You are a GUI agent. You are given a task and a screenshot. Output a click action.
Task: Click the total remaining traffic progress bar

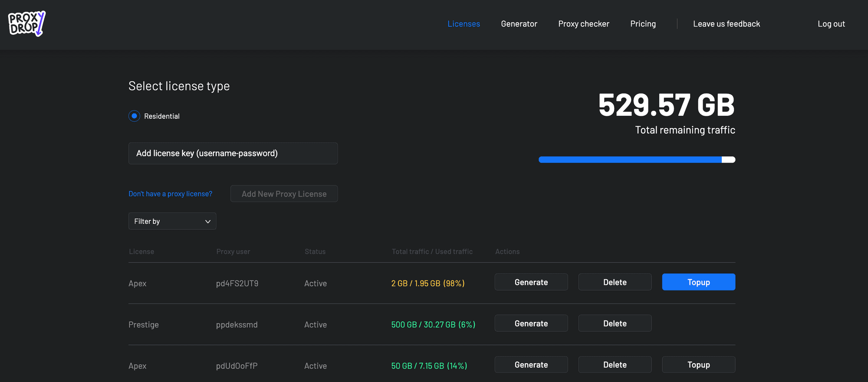coord(637,160)
